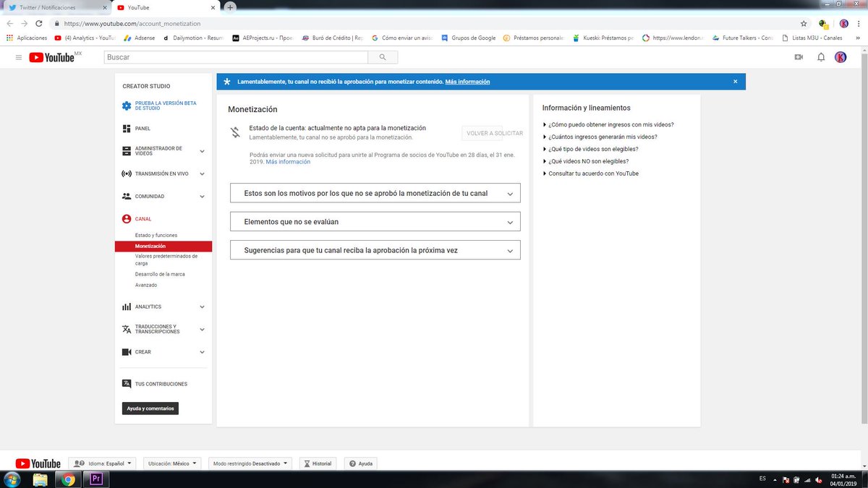Expand Administrador de videos section
The width and height of the screenshot is (868, 488).
[202, 151]
